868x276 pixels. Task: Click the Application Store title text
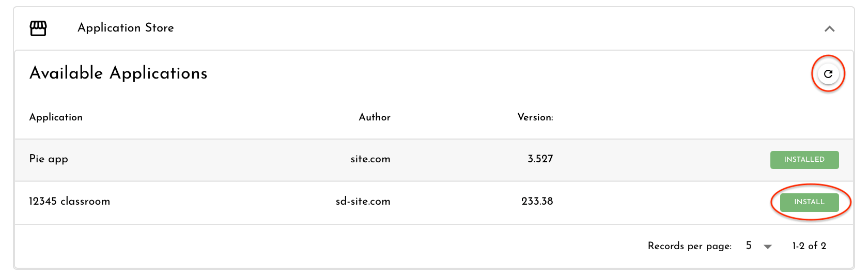pos(126,28)
